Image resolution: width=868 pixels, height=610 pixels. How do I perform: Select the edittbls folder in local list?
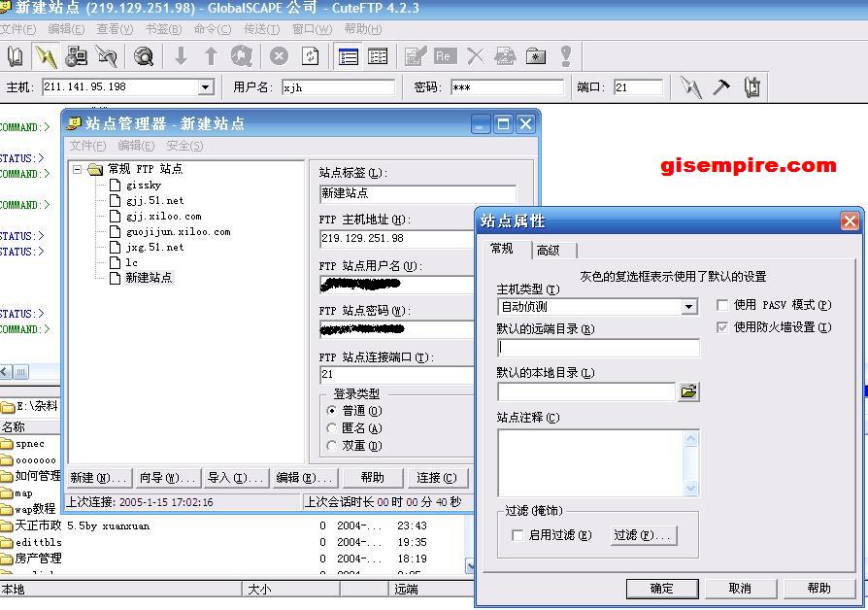38,542
